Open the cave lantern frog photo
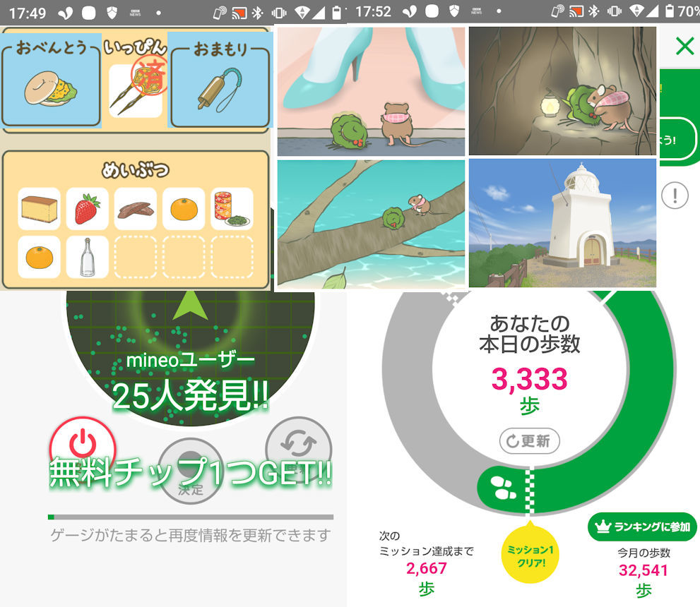Screen dimensions: 700x607 [x=562, y=91]
